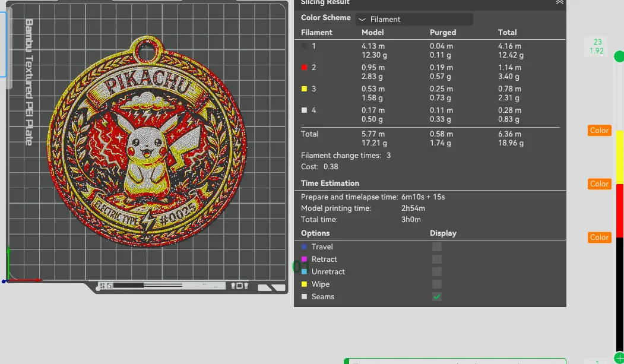Click the Cost value 0.38

(x=331, y=166)
